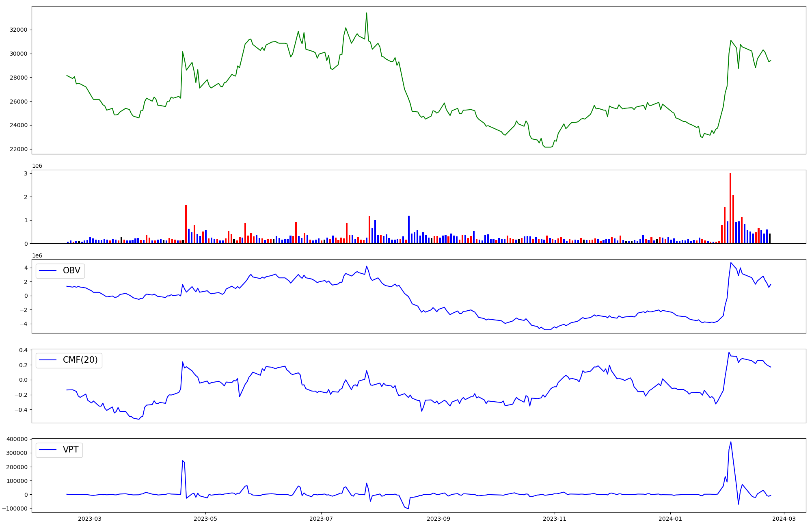Image resolution: width=812 pixels, height=528 pixels.
Task: Click the April 2023 red volume spike bar
Action: point(186,224)
